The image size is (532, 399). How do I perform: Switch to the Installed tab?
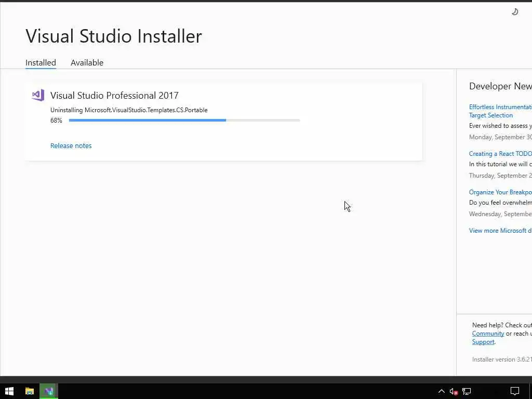pyautogui.click(x=41, y=63)
